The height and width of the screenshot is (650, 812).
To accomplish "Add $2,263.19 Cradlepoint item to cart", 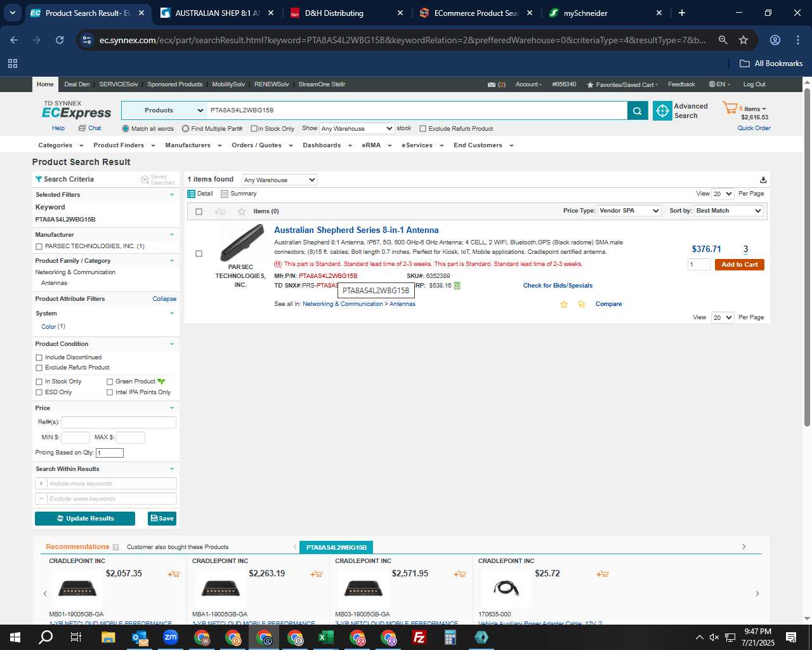I will [x=317, y=574].
